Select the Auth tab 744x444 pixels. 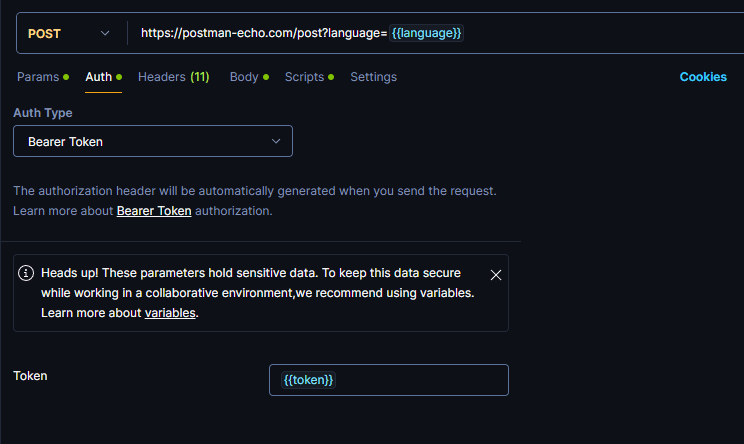pyautogui.click(x=98, y=77)
